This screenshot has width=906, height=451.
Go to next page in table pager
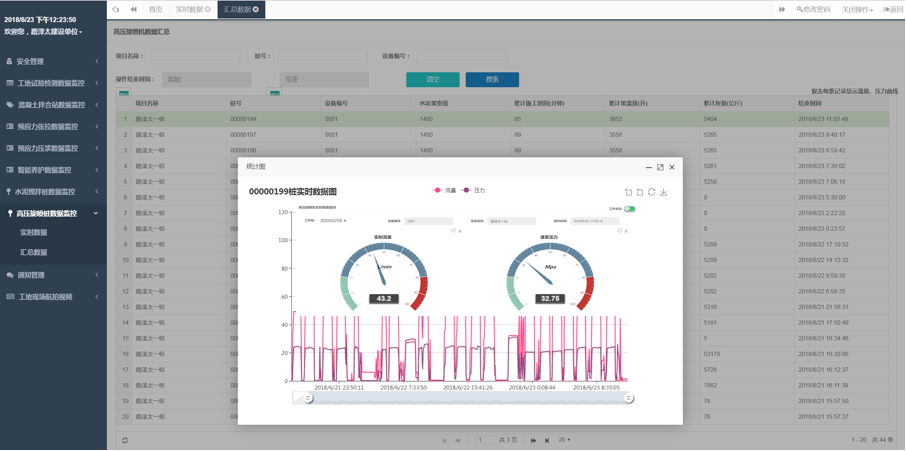[x=533, y=440]
